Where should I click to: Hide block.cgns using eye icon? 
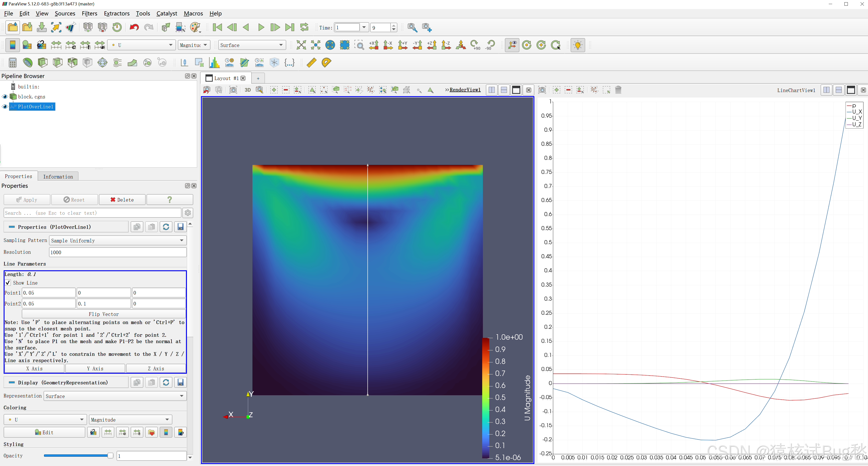5,97
